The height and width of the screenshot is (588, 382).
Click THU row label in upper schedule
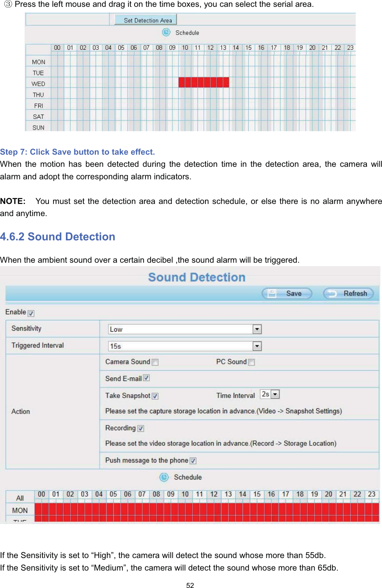38,95
